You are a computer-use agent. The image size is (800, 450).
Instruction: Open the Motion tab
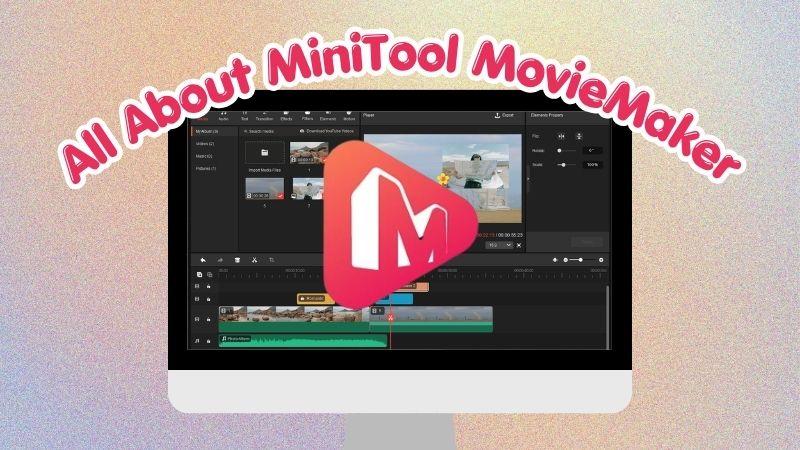coord(349,116)
